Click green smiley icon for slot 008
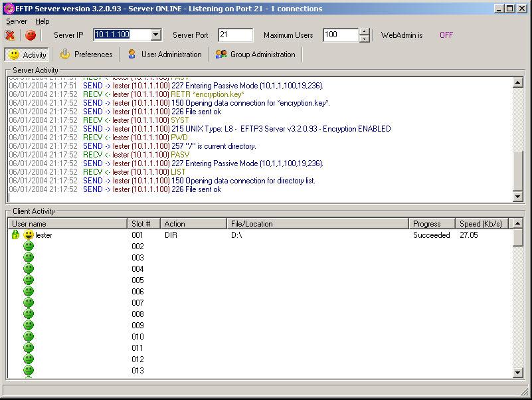This screenshot has width=532, height=400. pyautogui.click(x=29, y=314)
